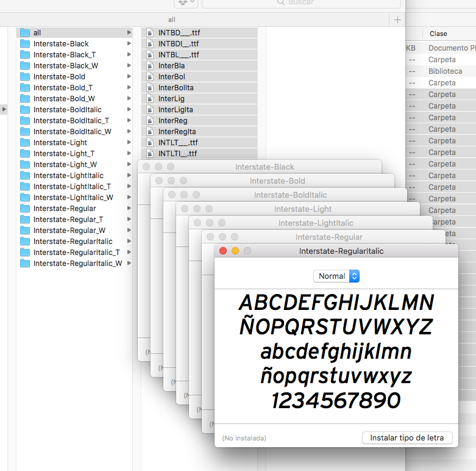Click the Clase column header
The width and height of the screenshot is (476, 471).
(438, 34)
